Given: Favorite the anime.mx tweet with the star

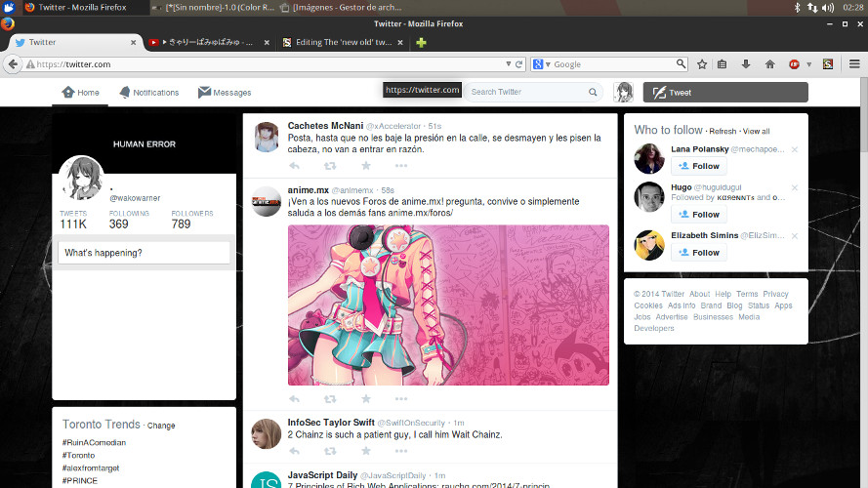Looking at the screenshot, I should (x=366, y=398).
